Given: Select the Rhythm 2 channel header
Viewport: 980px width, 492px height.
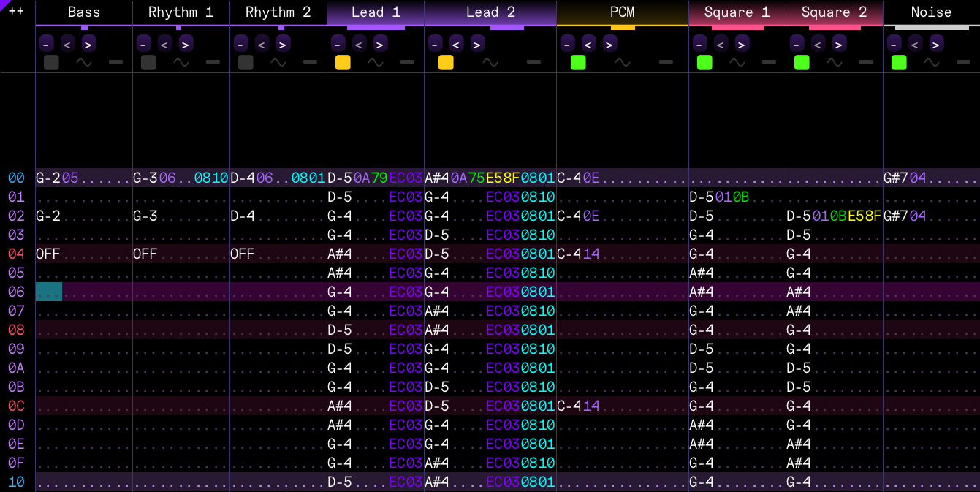Looking at the screenshot, I should (x=278, y=12).
